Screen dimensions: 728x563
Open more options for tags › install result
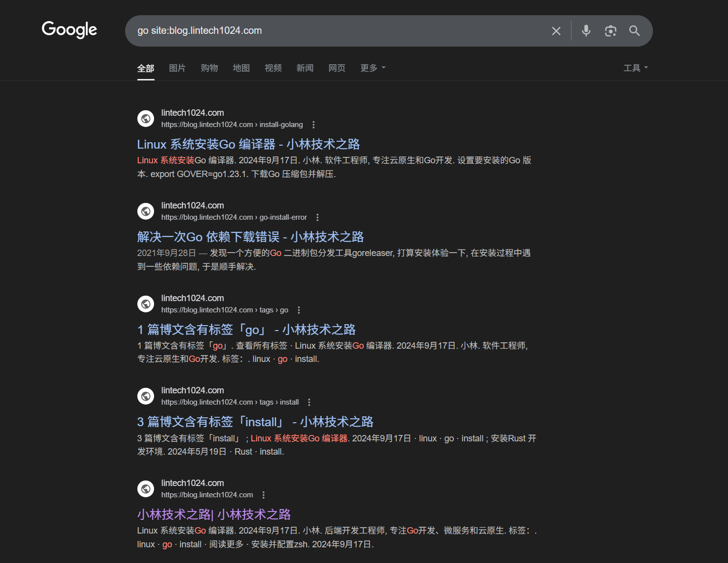[x=309, y=402]
